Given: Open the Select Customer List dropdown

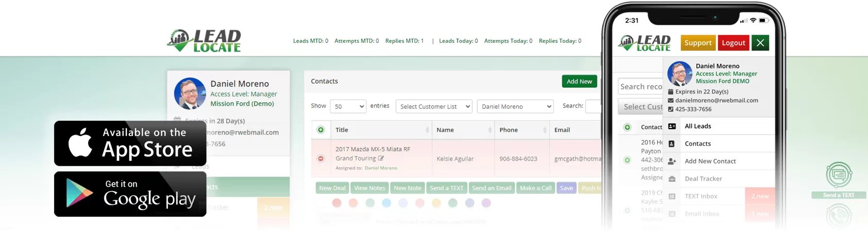Looking at the screenshot, I should (x=434, y=106).
